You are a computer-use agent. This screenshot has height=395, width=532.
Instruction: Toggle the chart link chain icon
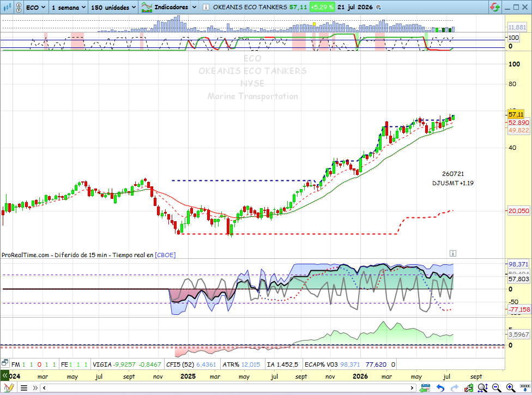[19, 7]
